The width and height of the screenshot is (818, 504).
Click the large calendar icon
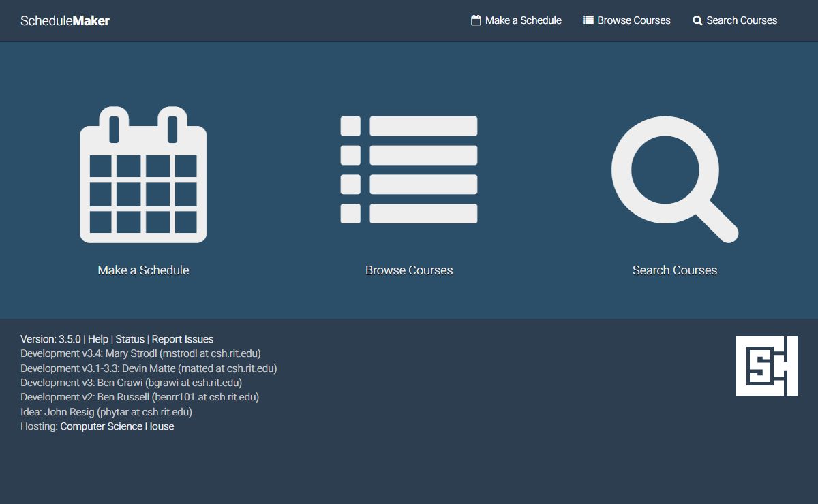(143, 175)
